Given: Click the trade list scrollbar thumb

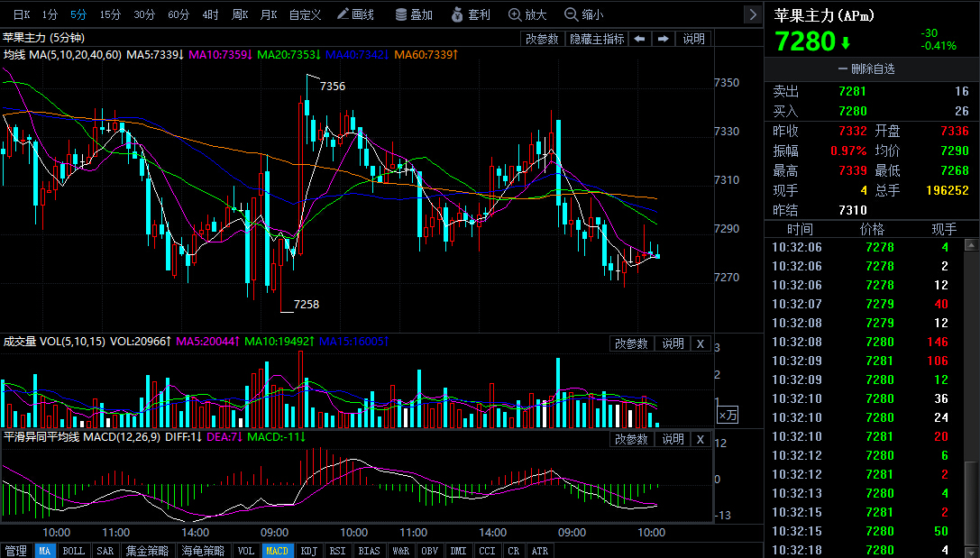Looking at the screenshot, I should (x=971, y=503).
